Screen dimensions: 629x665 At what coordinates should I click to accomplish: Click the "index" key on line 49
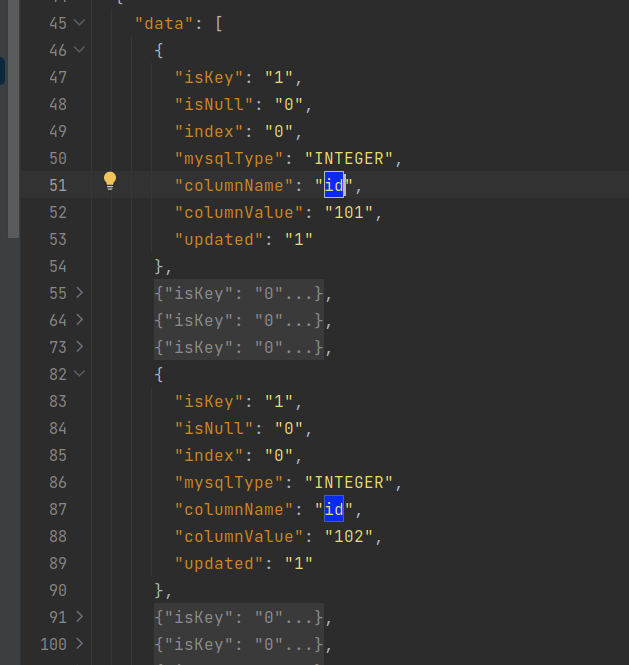click(x=209, y=132)
